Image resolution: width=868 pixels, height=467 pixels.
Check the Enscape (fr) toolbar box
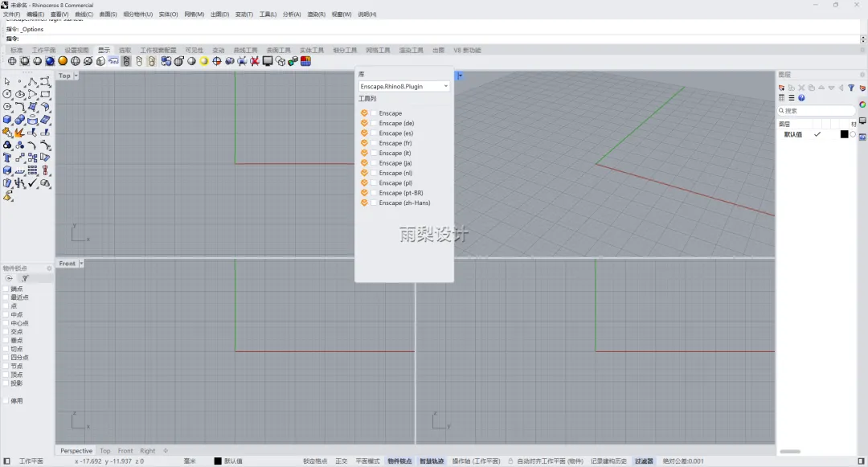click(x=374, y=143)
